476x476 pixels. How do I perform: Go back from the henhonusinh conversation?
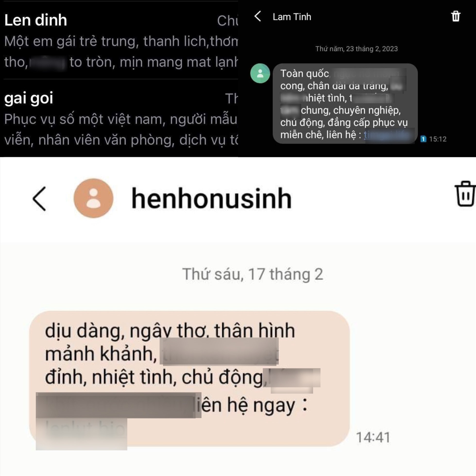coord(39,199)
